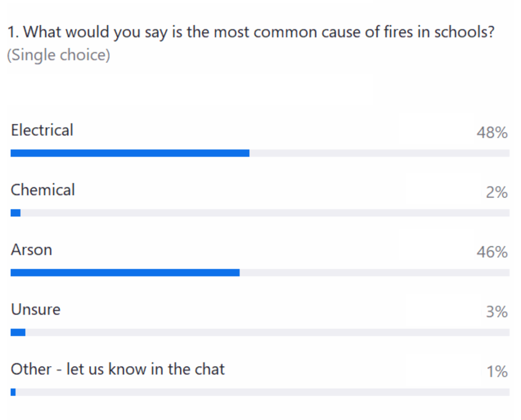Click the blue filled Electrical result bar
521x420 pixels.
tap(130, 153)
